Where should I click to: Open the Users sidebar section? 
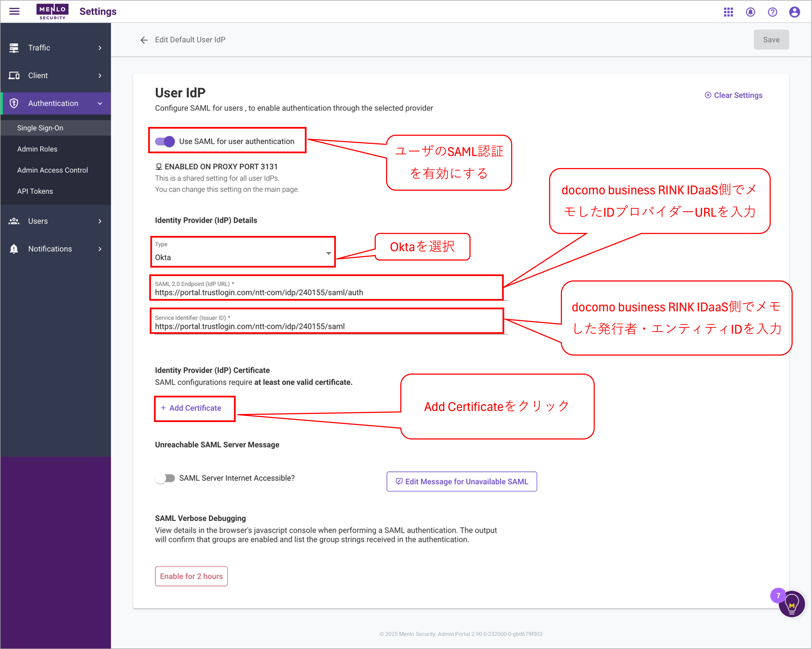(x=56, y=221)
